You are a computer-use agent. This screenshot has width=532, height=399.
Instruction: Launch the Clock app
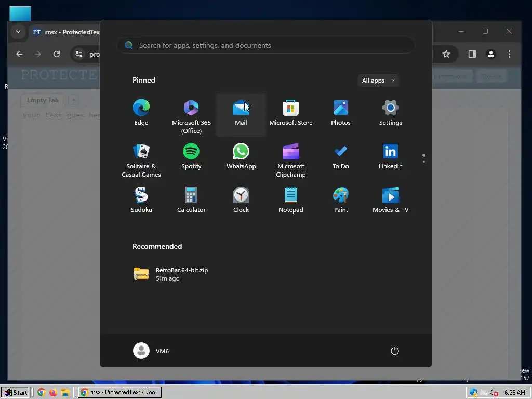coord(241,201)
